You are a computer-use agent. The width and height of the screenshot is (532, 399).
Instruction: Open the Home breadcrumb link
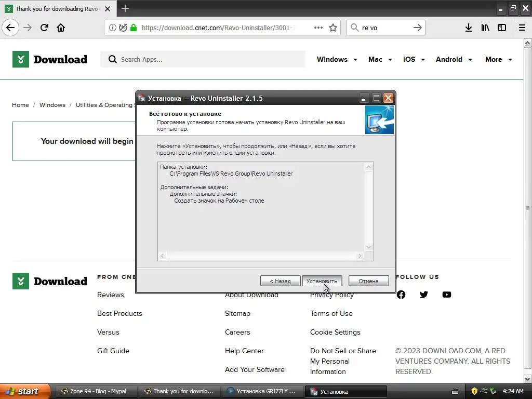tap(20, 105)
